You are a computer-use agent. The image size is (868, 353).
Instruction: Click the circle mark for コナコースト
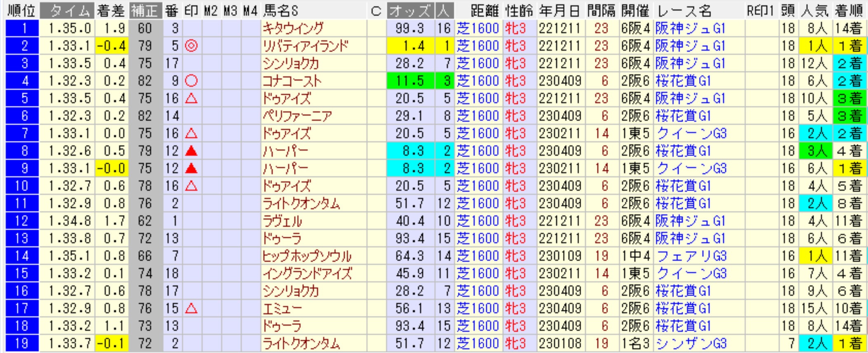(x=191, y=81)
